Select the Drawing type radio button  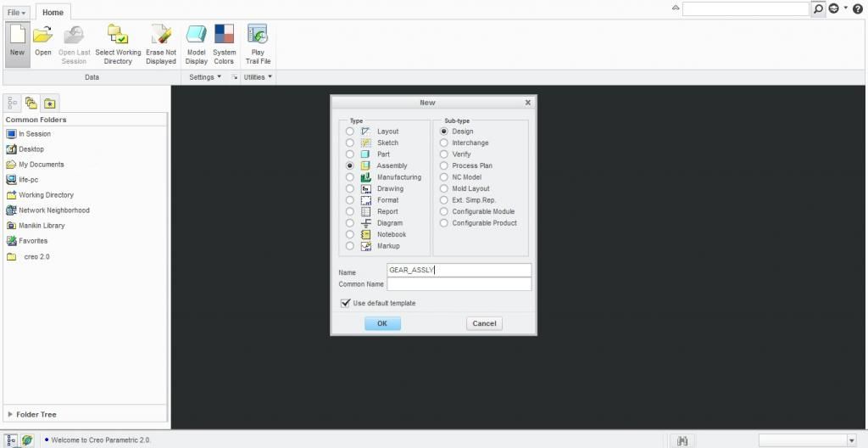point(349,188)
